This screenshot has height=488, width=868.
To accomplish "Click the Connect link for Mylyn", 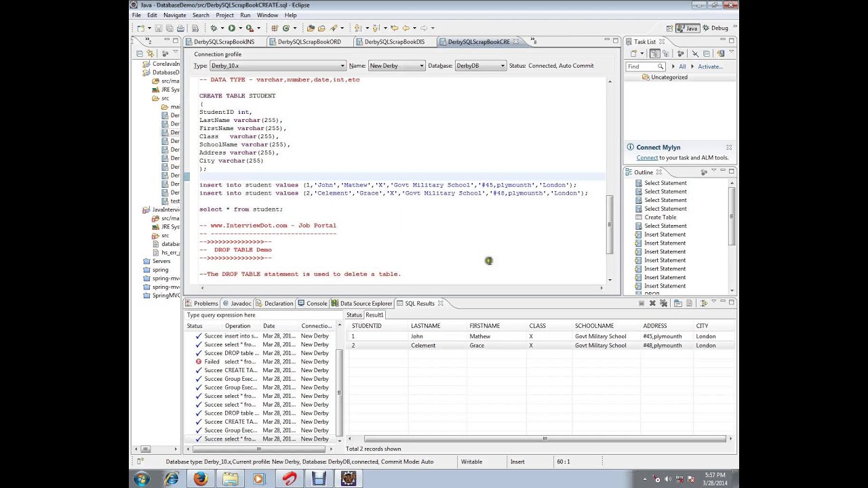I will pos(647,158).
